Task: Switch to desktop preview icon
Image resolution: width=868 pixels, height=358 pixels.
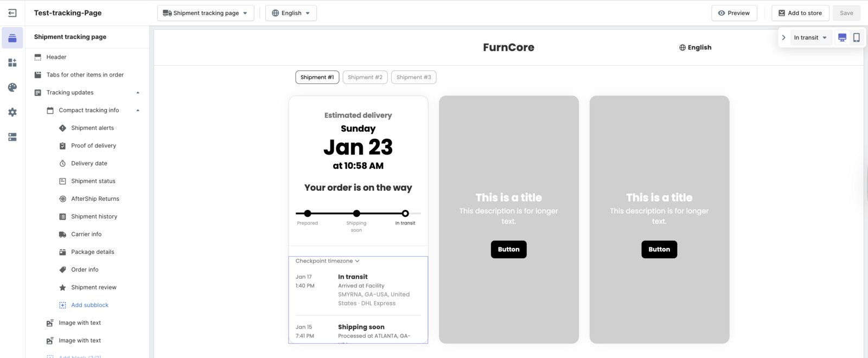Action: click(x=842, y=37)
